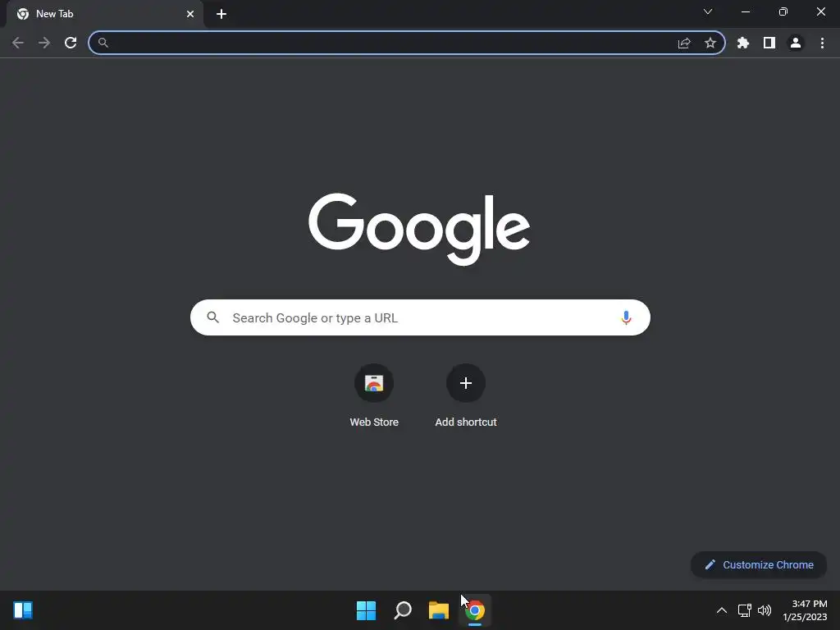Click the volume speaker tray icon
Viewport: 840px width, 630px height.
click(765, 610)
